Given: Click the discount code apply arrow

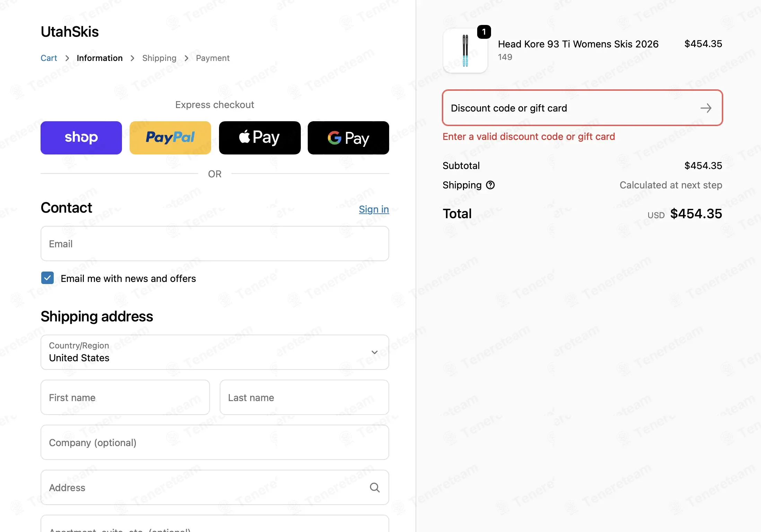Looking at the screenshot, I should 706,108.
